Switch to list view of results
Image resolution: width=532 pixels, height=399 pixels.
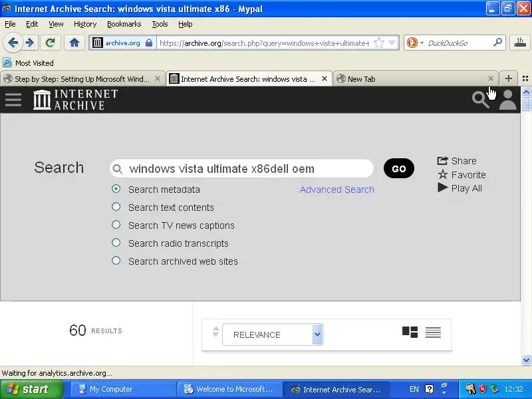433,332
